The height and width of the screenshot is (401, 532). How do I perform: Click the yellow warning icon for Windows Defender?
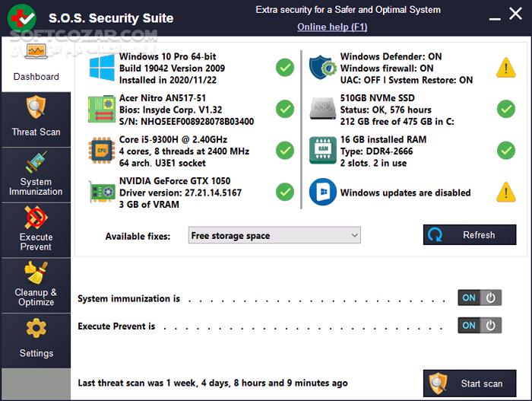tap(505, 68)
